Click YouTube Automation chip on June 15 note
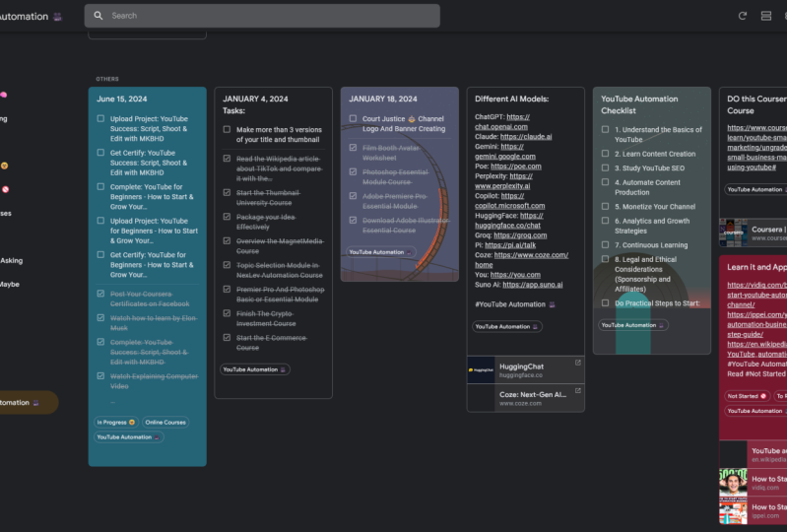This screenshot has width=787, height=532. (128, 437)
